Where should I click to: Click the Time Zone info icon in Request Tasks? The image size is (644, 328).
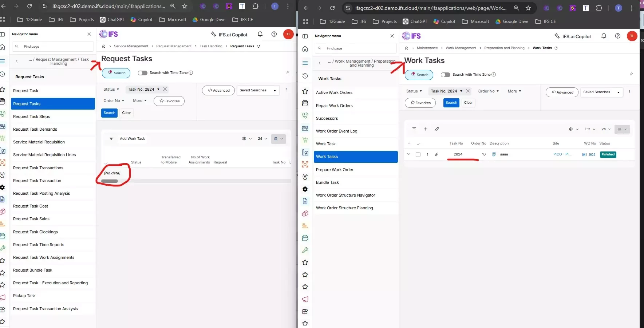coord(191,73)
